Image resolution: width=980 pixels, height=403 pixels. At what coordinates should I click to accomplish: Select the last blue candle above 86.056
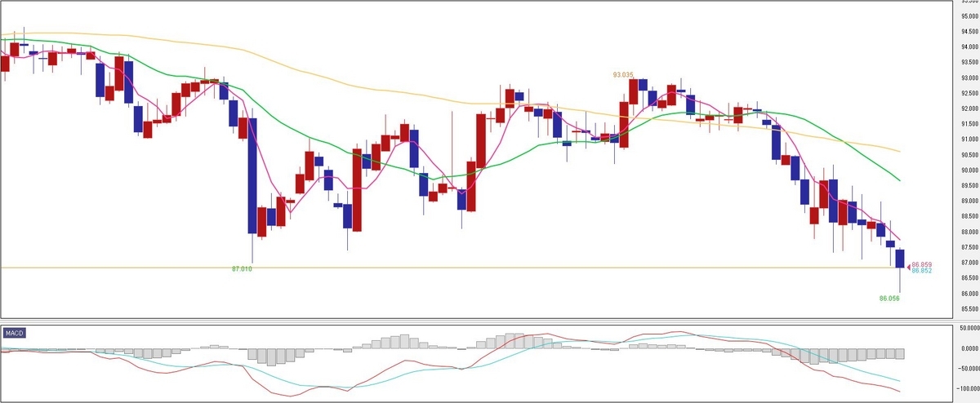click(x=900, y=259)
